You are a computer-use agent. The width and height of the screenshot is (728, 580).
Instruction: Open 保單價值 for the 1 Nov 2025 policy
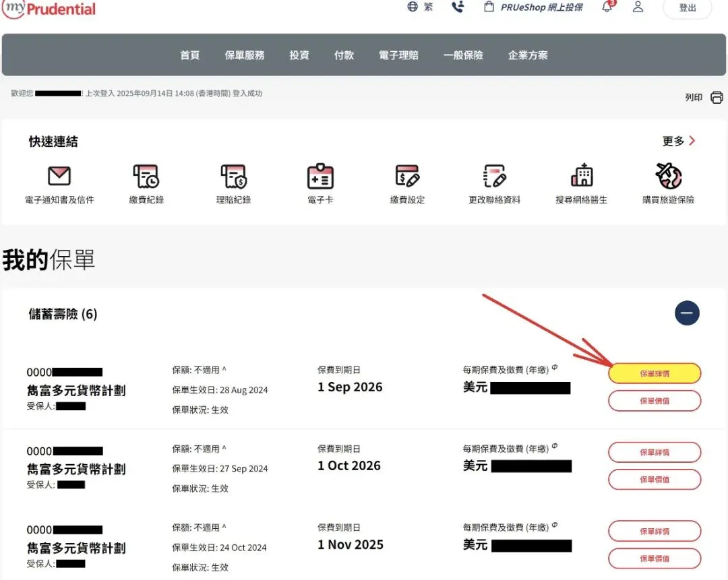[655, 558]
